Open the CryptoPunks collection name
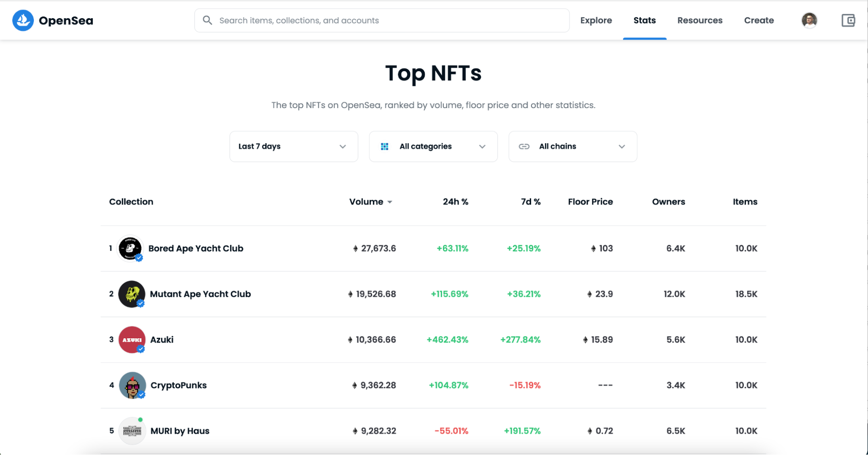This screenshot has height=455, width=868. [x=178, y=385]
